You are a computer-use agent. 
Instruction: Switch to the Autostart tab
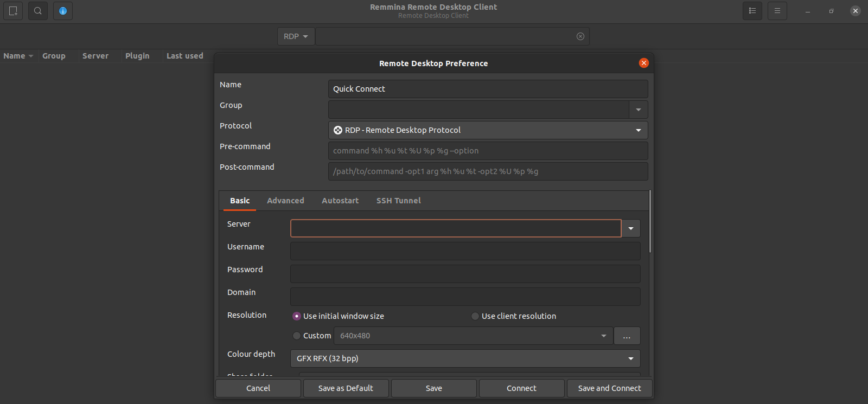coord(340,201)
